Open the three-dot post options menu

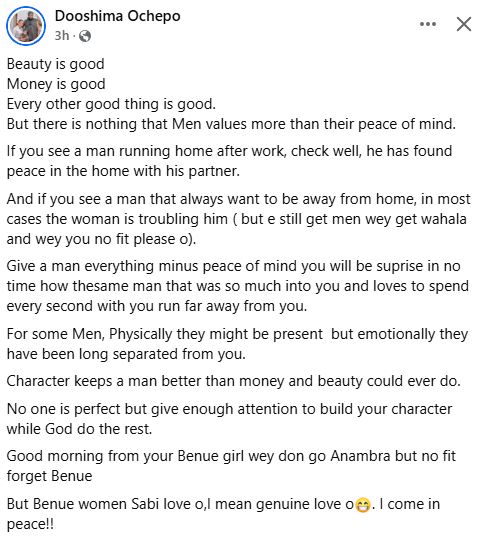coord(427,24)
